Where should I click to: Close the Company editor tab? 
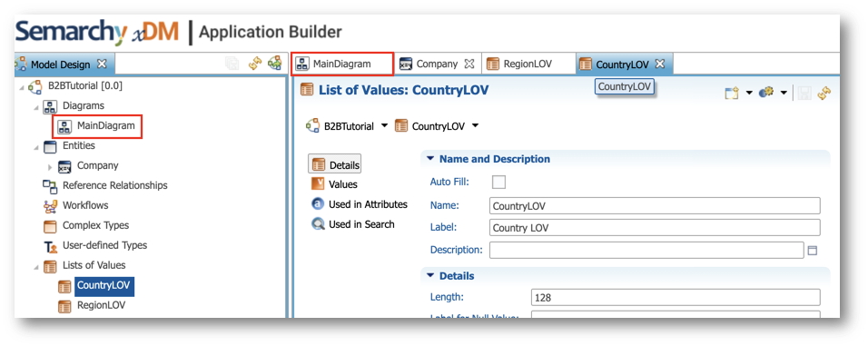click(469, 64)
